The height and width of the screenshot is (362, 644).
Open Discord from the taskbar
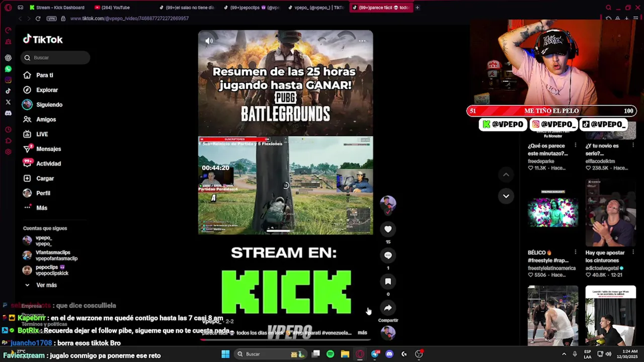(389, 354)
